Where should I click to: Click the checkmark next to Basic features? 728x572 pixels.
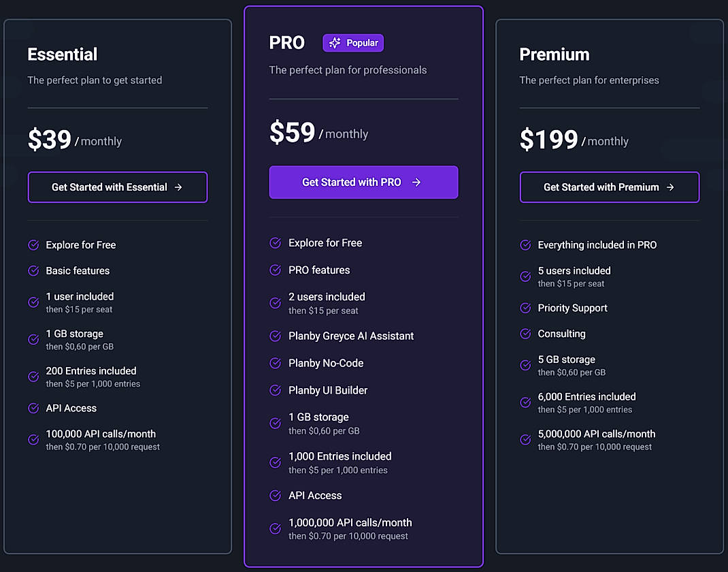coord(33,270)
